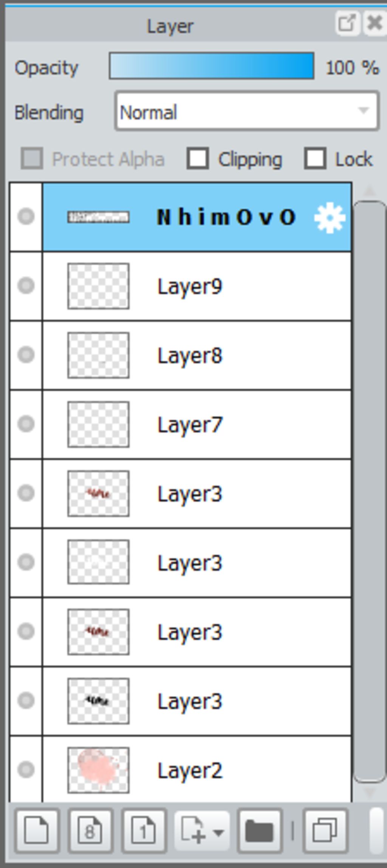Image resolution: width=387 pixels, height=868 pixels.
Task: Click the Layer2 pink thumbnail
Action: coord(98,770)
